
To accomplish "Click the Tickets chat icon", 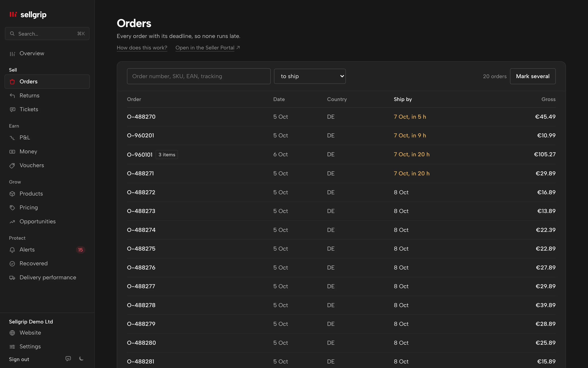I will [x=12, y=110].
